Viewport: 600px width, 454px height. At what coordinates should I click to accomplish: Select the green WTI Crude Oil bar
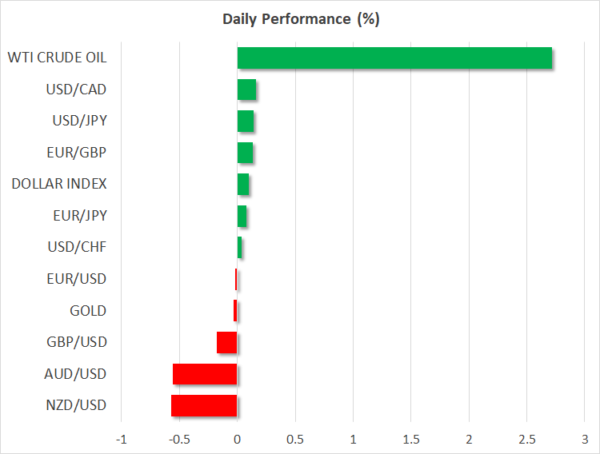394,58
